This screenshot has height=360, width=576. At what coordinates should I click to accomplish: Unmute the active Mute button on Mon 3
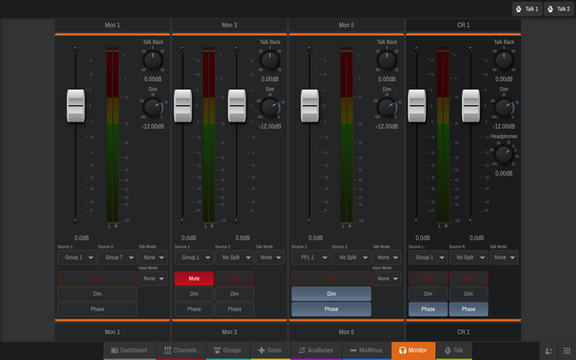pyautogui.click(x=194, y=278)
